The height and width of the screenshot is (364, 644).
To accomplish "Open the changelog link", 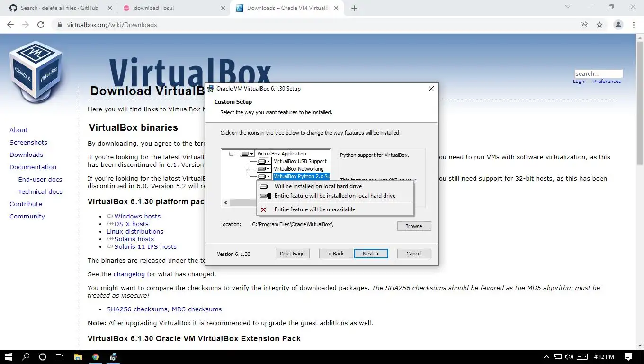I will [x=129, y=274].
